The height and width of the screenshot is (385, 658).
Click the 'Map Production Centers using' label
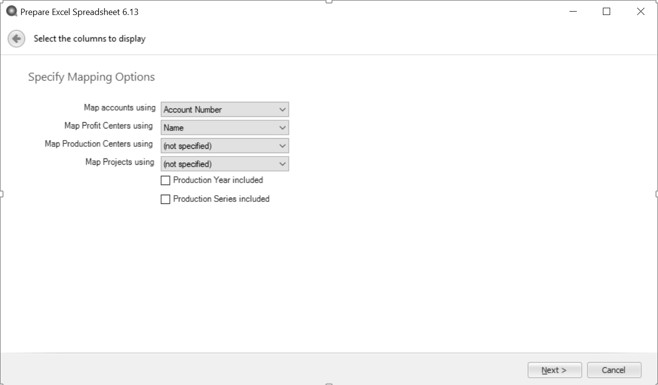[x=99, y=144]
